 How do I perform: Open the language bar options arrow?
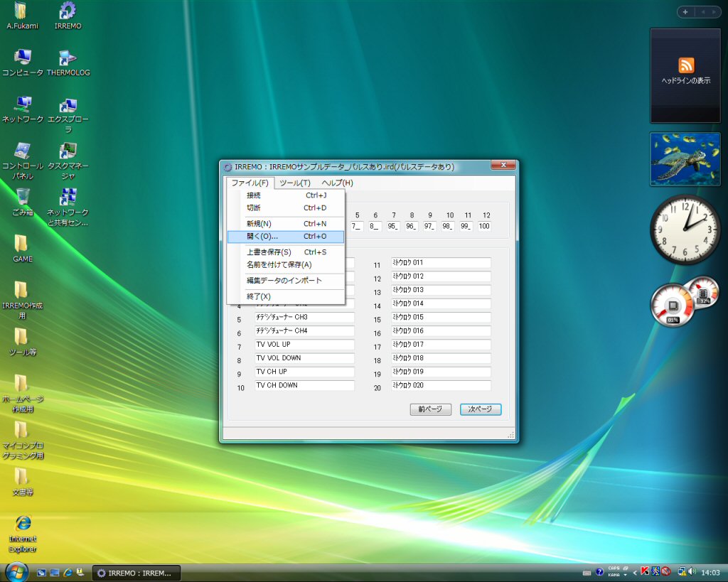(x=626, y=575)
